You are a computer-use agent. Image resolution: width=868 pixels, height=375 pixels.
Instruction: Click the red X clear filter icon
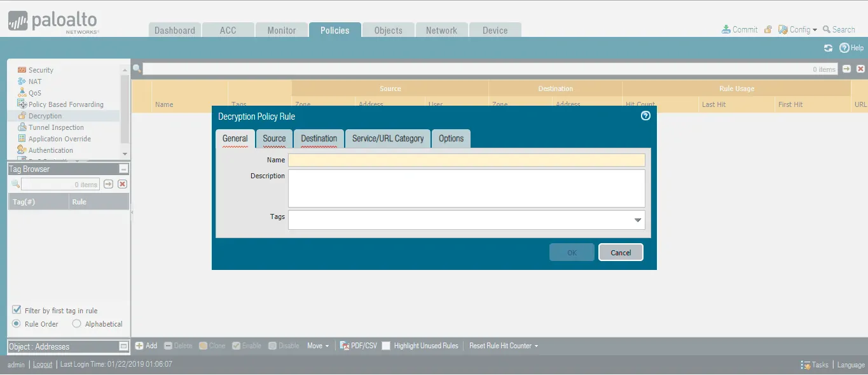coord(860,69)
